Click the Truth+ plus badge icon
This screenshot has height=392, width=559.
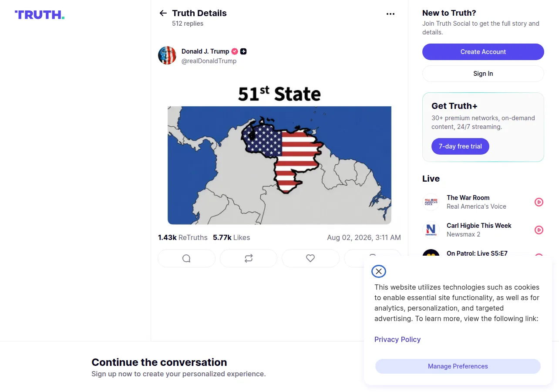point(243,51)
